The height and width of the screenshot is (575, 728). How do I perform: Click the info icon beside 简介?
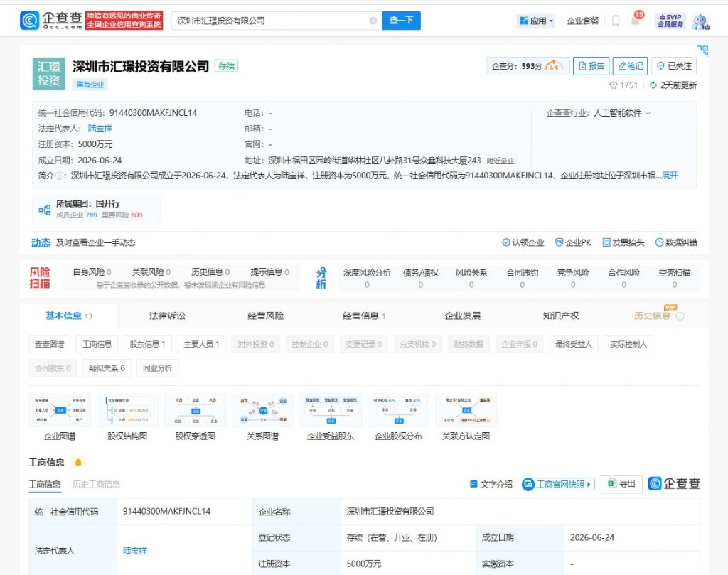tap(59, 176)
